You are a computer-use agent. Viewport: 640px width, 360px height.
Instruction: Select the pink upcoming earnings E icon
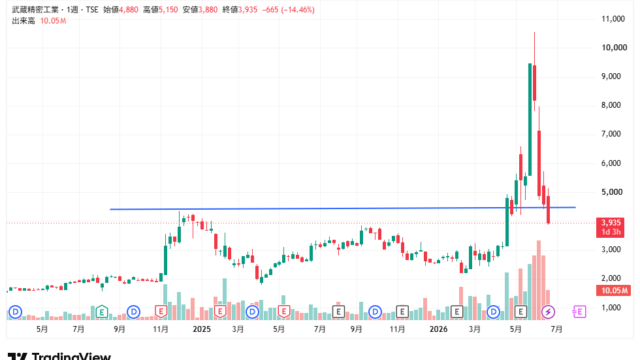tap(579, 312)
